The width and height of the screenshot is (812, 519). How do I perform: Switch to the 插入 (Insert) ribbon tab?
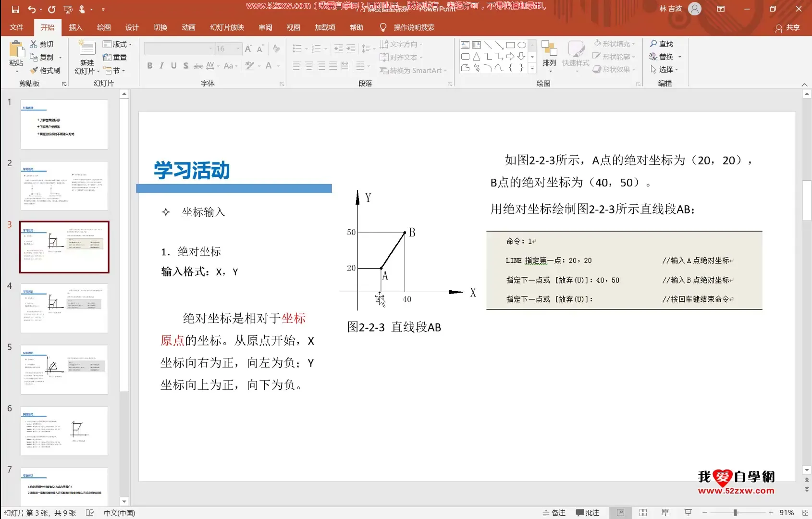75,27
